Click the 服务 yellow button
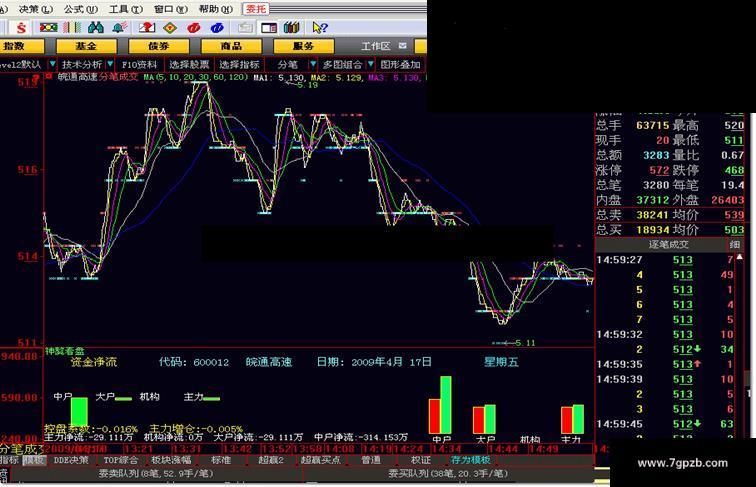Screen dimensions: 756x487 point(303,46)
